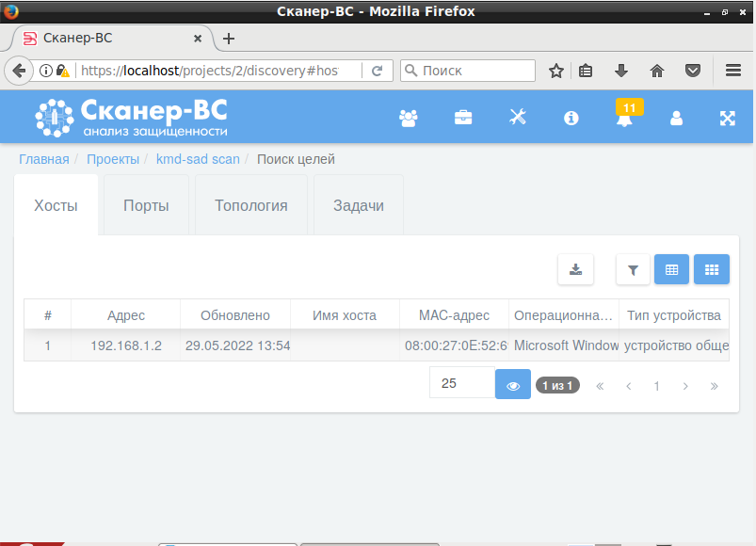Switch to table view layout
Viewport: 756px width, 546px height.
pos(671,269)
